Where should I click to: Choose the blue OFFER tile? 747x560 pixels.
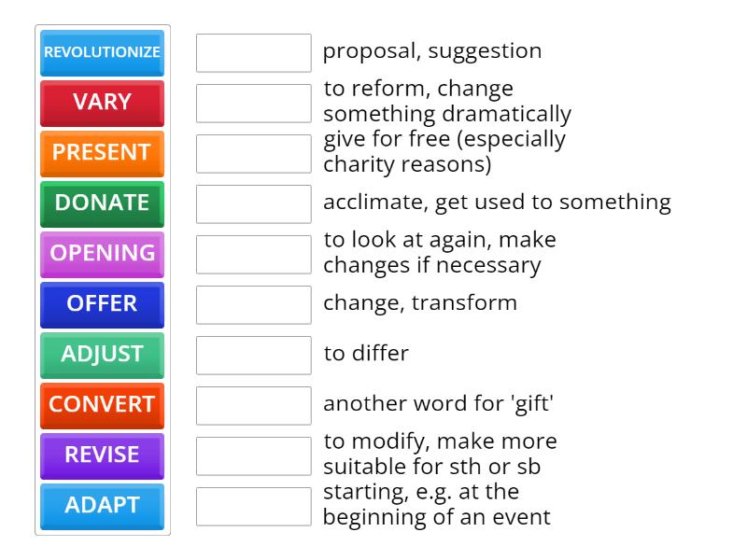pyautogui.click(x=102, y=304)
